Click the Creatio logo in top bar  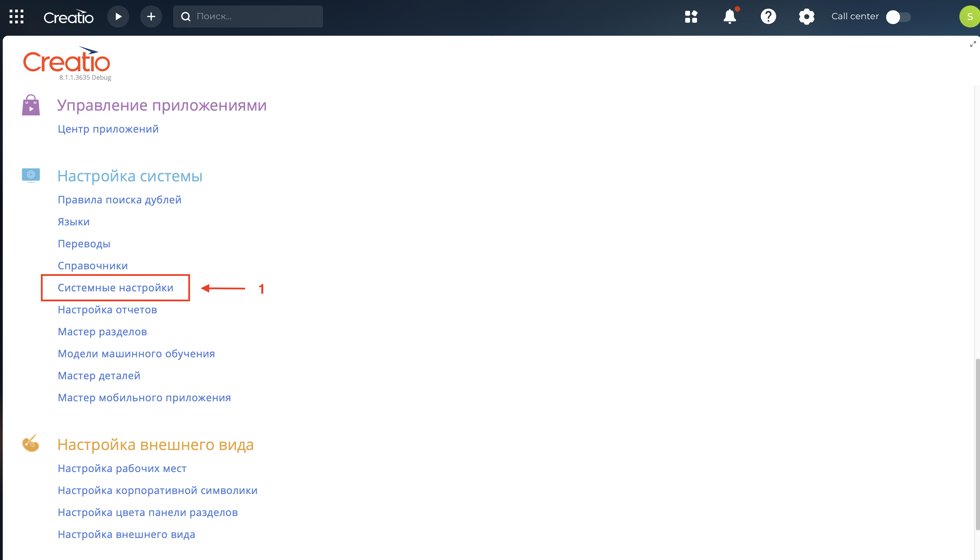(x=68, y=16)
